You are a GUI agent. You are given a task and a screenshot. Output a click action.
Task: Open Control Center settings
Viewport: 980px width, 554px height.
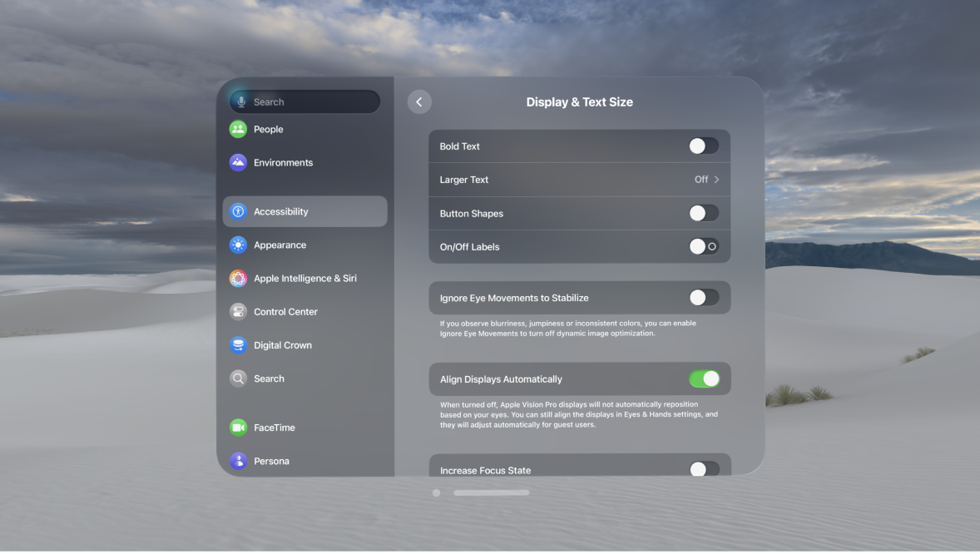[x=305, y=311]
